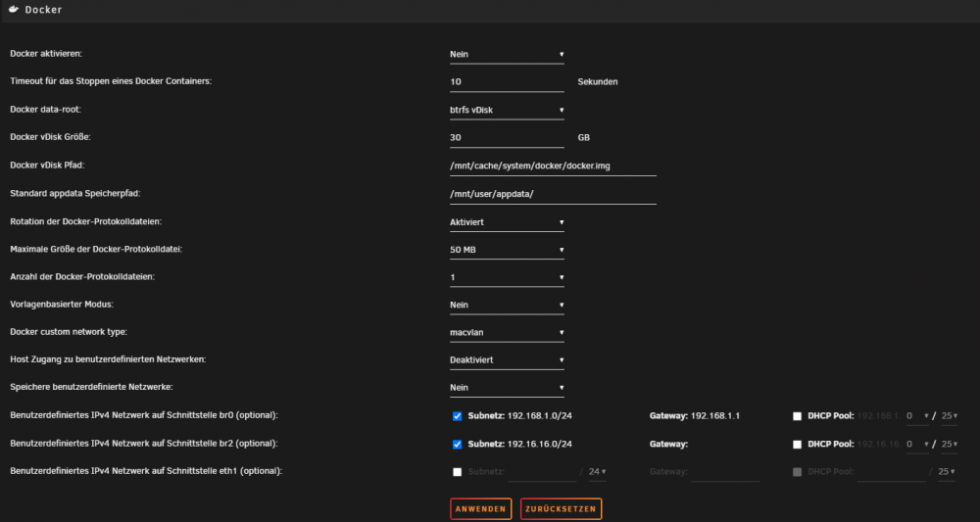Open the Vorlagenbasierter Modus dropdown

pyautogui.click(x=507, y=305)
